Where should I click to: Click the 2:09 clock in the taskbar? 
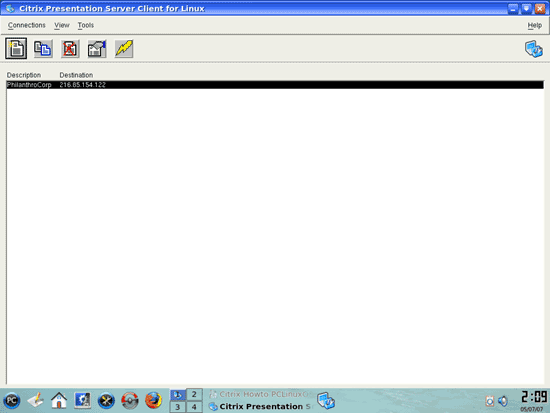pyautogui.click(x=534, y=397)
